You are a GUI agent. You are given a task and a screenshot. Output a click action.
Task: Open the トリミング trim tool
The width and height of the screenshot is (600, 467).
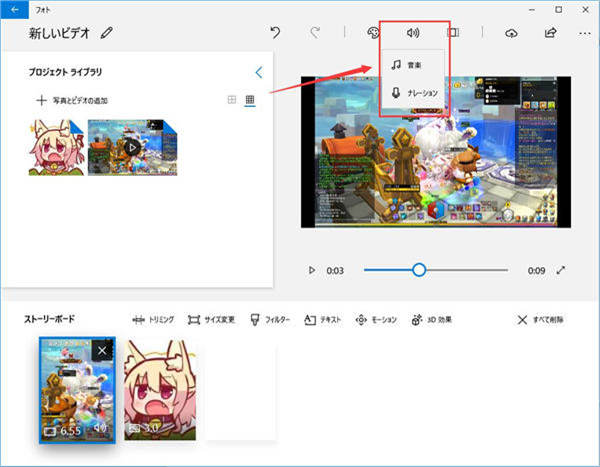[x=153, y=320]
